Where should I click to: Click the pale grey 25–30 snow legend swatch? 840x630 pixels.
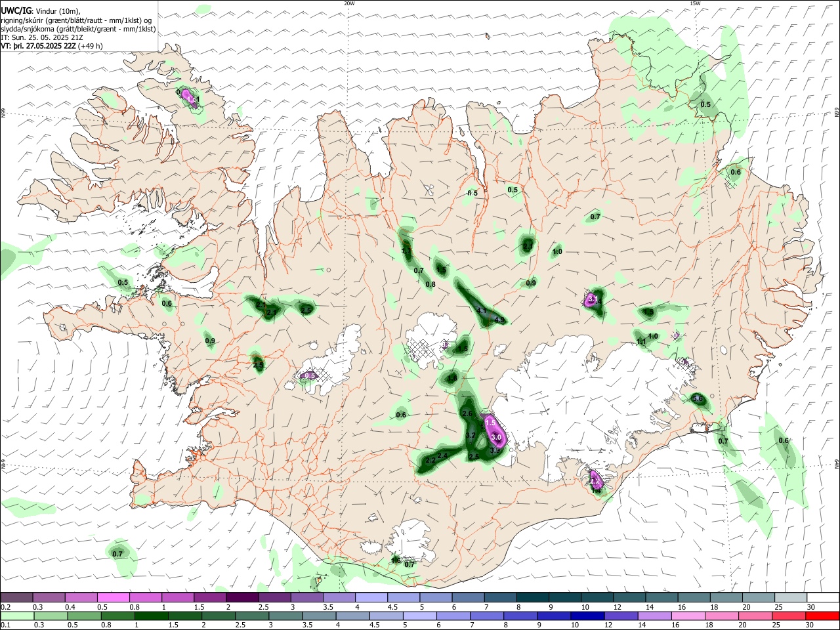coord(792,598)
